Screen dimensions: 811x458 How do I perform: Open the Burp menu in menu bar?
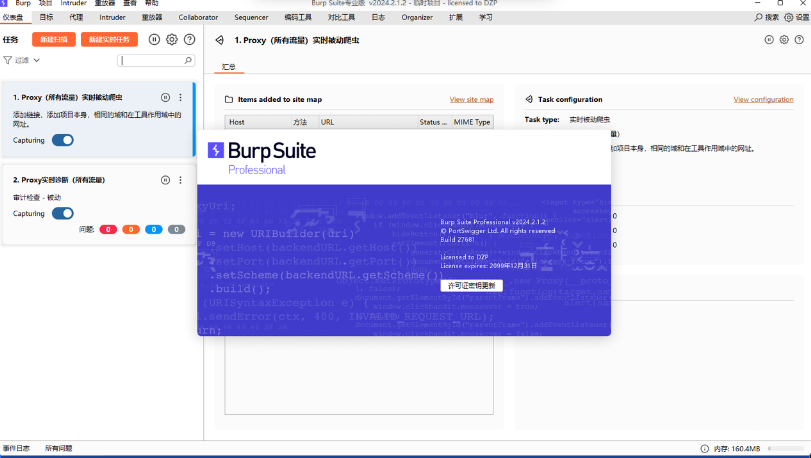click(x=22, y=4)
